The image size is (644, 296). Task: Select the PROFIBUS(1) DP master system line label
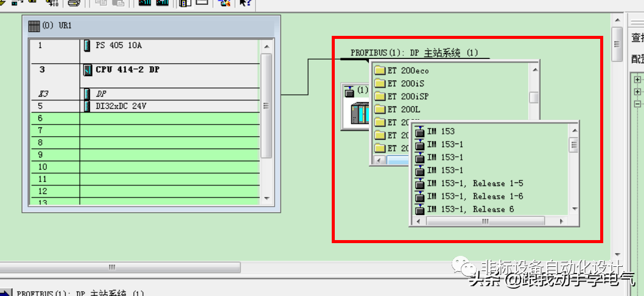[415, 53]
